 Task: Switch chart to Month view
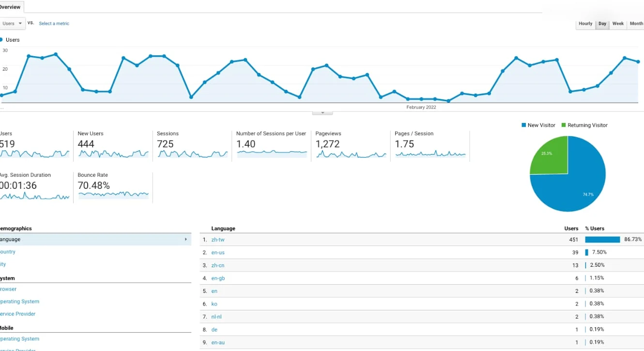pos(636,24)
